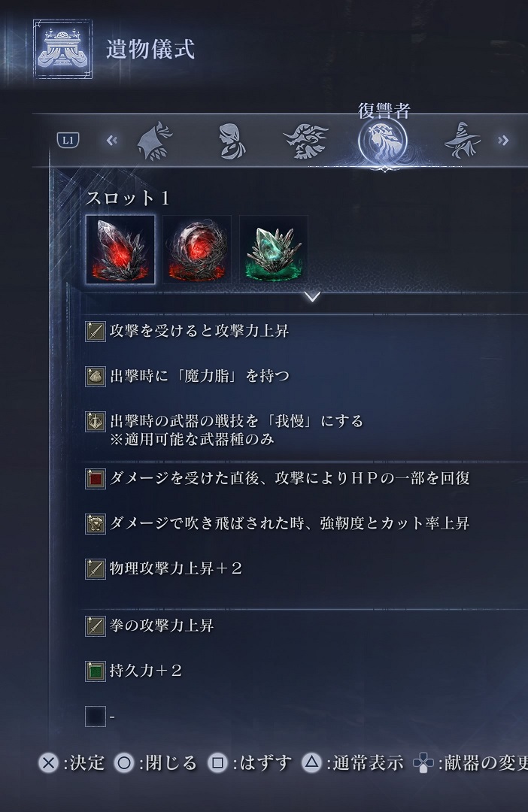
Task: Choose the hooded woman character icon
Action: point(231,141)
